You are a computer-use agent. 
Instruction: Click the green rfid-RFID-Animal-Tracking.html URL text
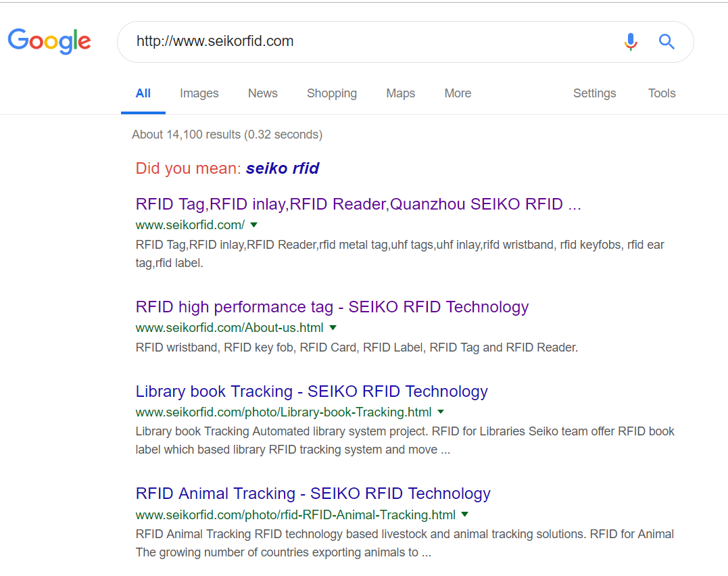(295, 514)
